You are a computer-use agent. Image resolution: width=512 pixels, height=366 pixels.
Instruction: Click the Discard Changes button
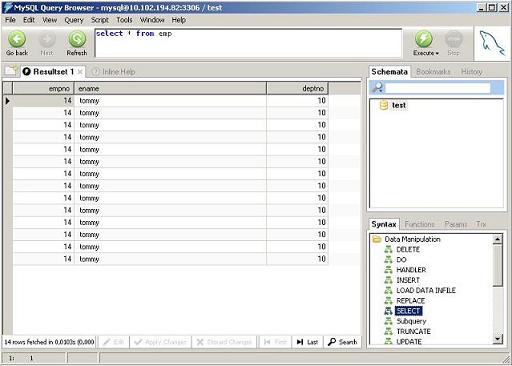click(224, 342)
